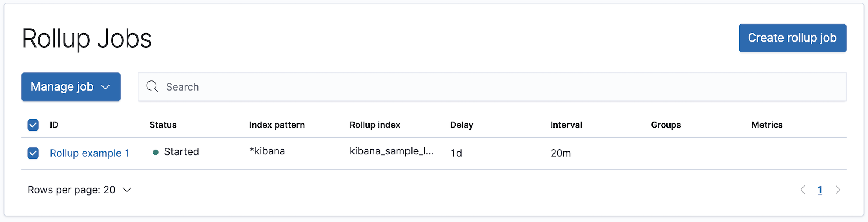
Task: Sort the table by the ID column
Action: tap(54, 124)
